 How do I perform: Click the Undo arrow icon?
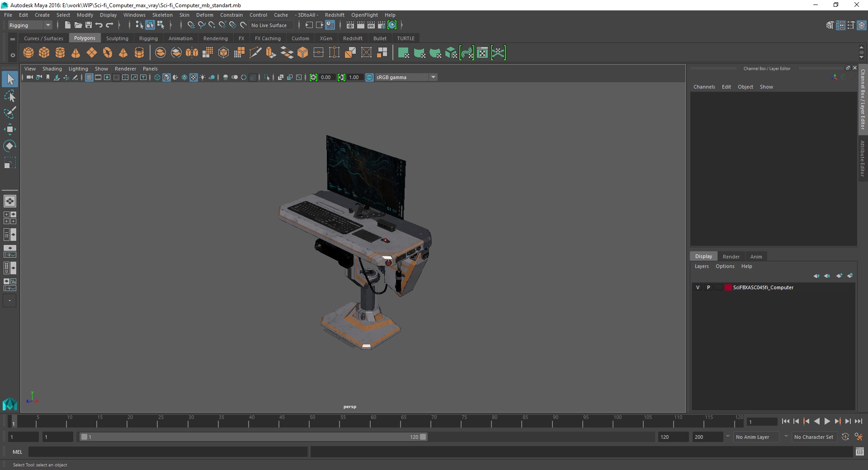click(x=99, y=25)
